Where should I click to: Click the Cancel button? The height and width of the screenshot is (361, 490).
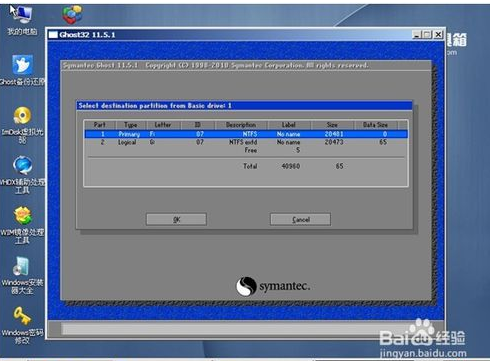(x=300, y=219)
